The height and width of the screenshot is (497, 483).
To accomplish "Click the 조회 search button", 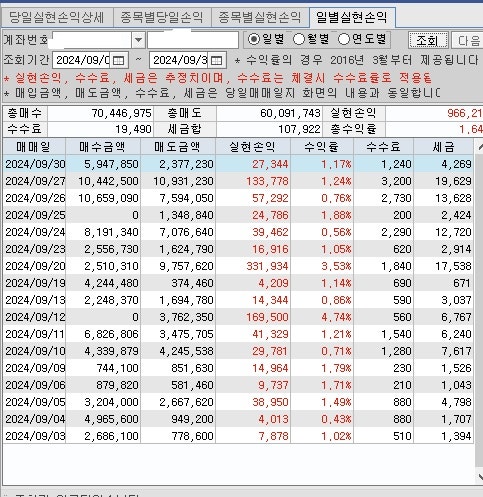I will point(428,40).
